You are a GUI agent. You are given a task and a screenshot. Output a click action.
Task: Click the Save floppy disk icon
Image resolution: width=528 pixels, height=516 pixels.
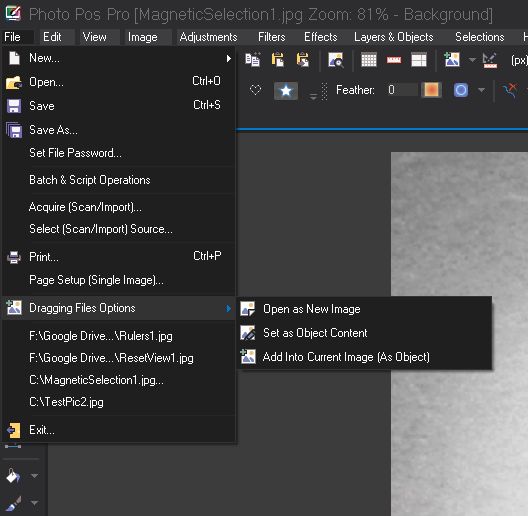pyautogui.click(x=14, y=106)
